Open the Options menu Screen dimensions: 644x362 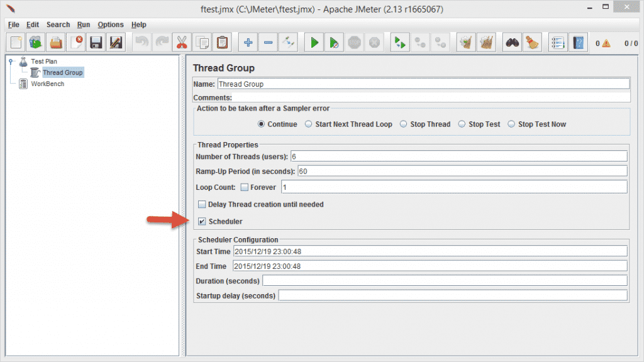[110, 25]
